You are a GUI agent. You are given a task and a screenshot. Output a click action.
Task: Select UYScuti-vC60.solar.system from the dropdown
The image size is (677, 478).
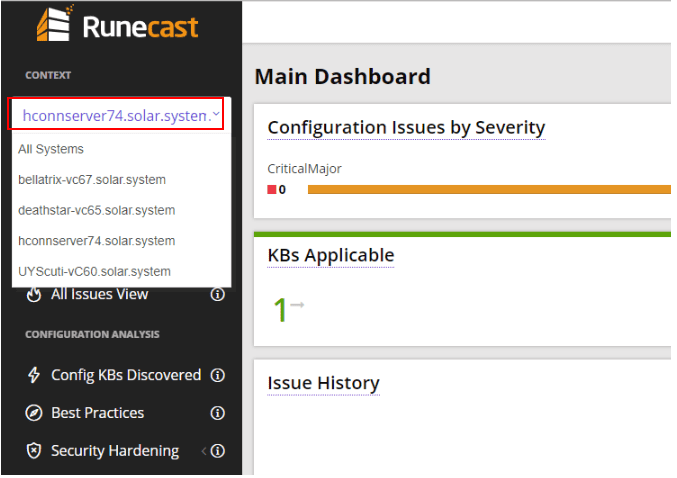point(94,271)
